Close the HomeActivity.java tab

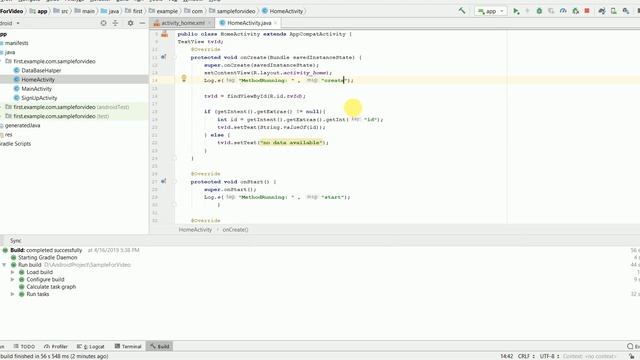pos(276,23)
